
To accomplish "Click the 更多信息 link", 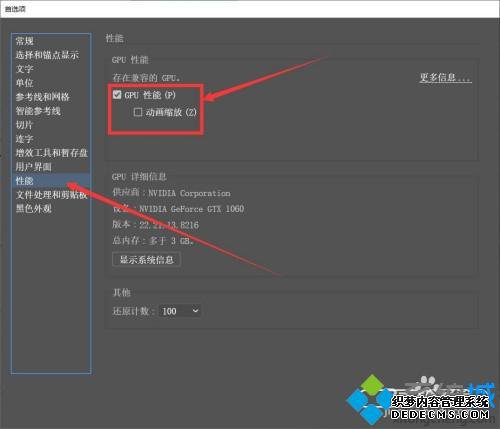I will [445, 78].
